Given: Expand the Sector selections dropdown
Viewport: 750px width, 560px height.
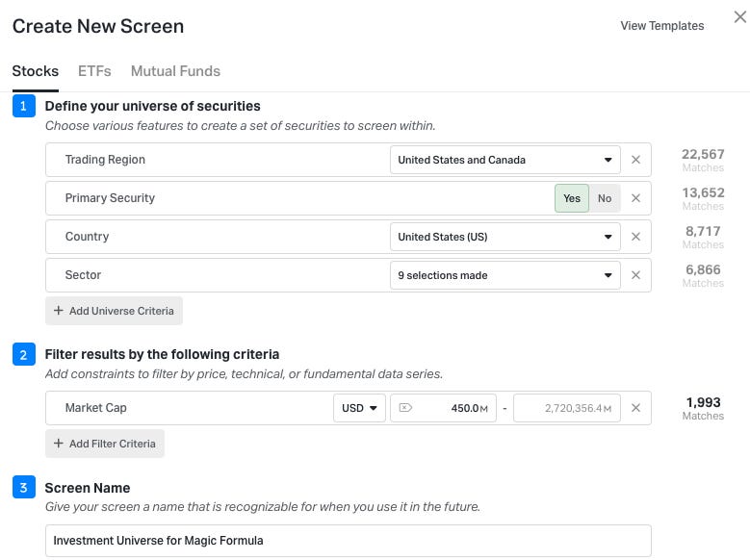Looking at the screenshot, I should (x=505, y=275).
